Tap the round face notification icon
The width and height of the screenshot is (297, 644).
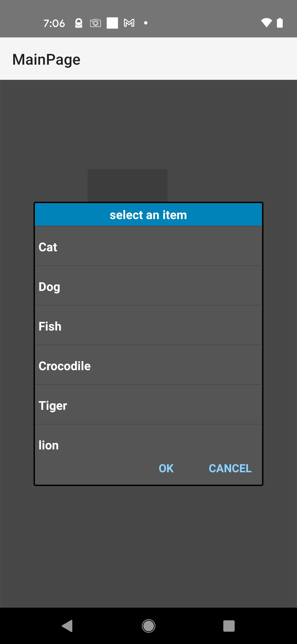pyautogui.click(x=79, y=23)
